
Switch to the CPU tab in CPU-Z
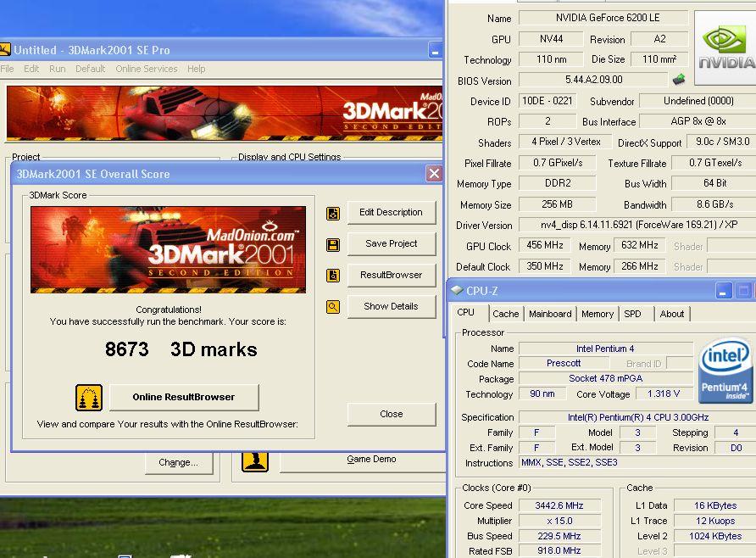[466, 313]
